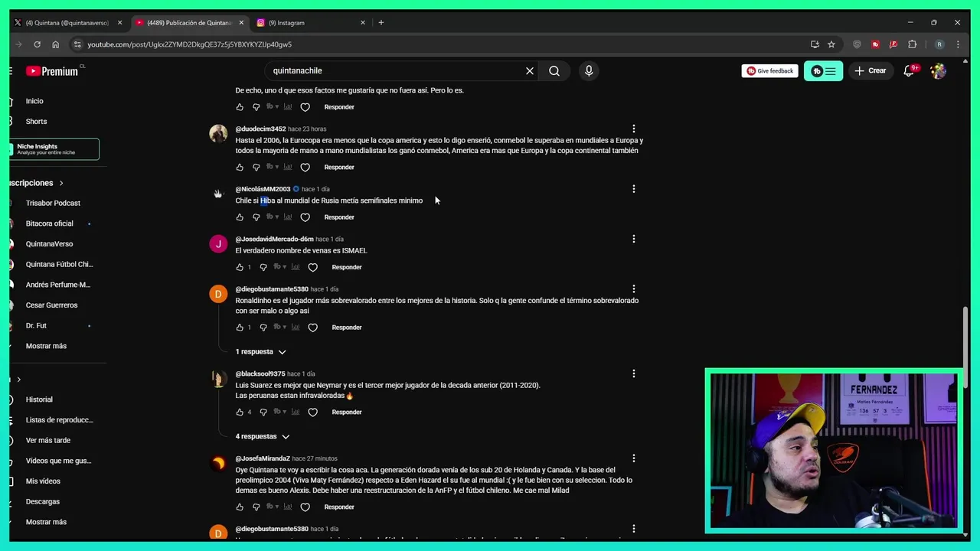Open TubeBuddy dropdown on @duodecim3452 comment
Screen dimensions: 980x551
coord(272,167)
